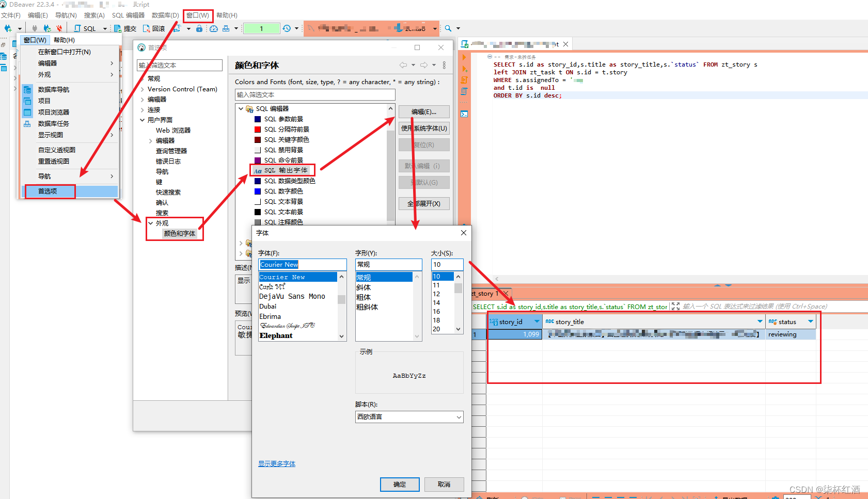
Task: Open the status column filter dropdown
Action: point(811,321)
